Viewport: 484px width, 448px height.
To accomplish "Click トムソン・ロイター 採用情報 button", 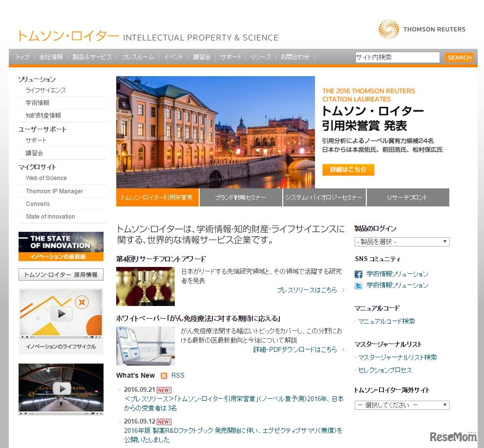I will coord(61,275).
